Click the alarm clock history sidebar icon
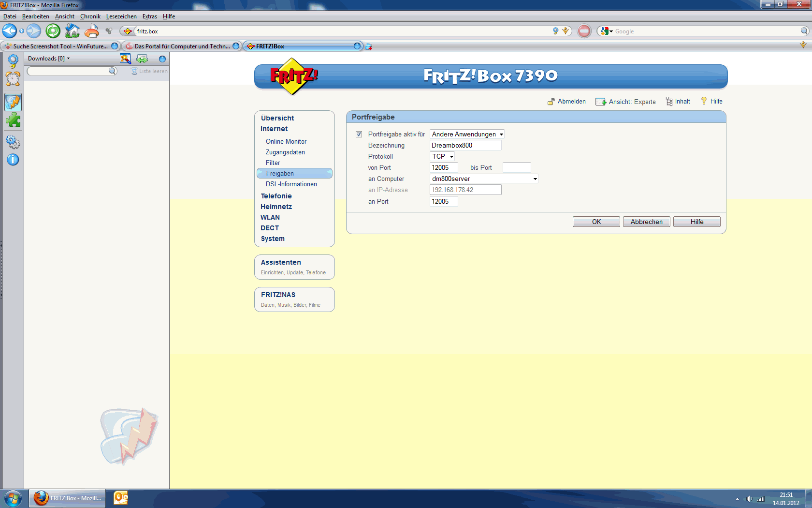This screenshot has width=812, height=508. pyautogui.click(x=13, y=78)
